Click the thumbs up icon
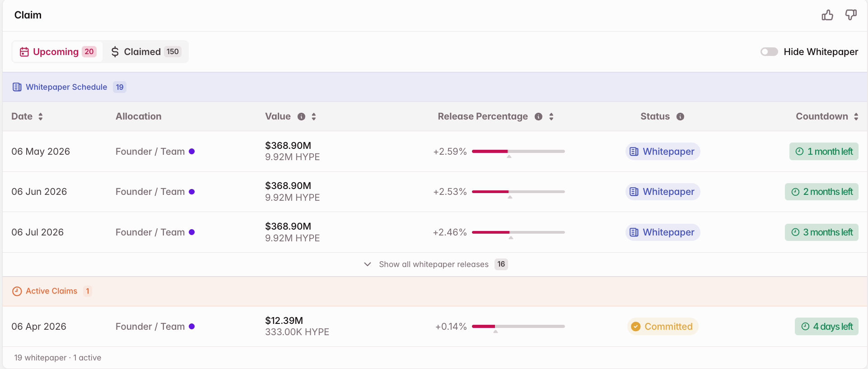 click(x=827, y=15)
